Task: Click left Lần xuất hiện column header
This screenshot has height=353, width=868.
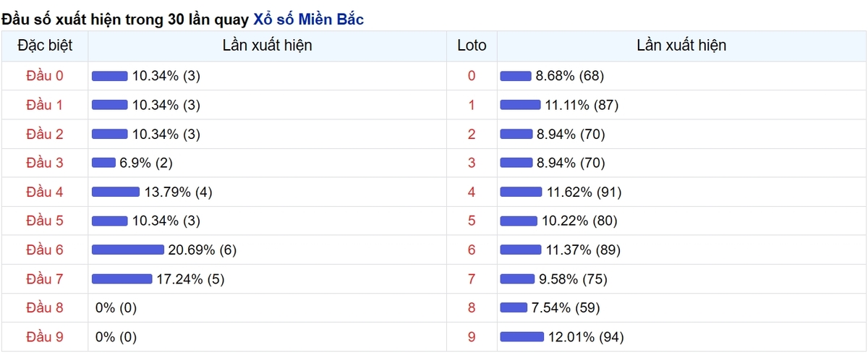Action: pos(268,46)
